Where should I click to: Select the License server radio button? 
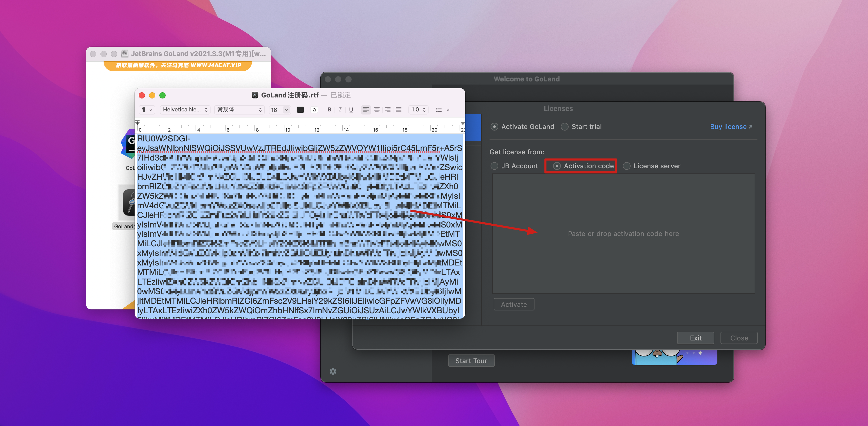point(626,166)
